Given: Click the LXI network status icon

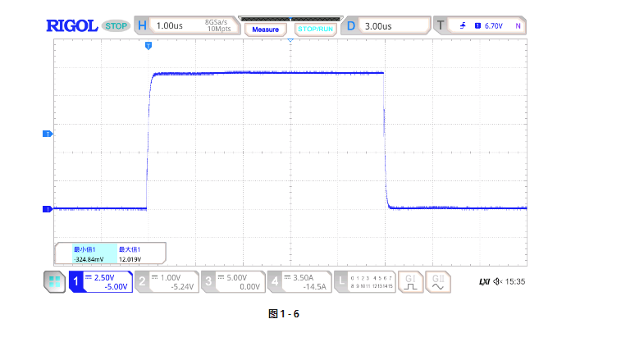Looking at the screenshot, I should [484, 282].
